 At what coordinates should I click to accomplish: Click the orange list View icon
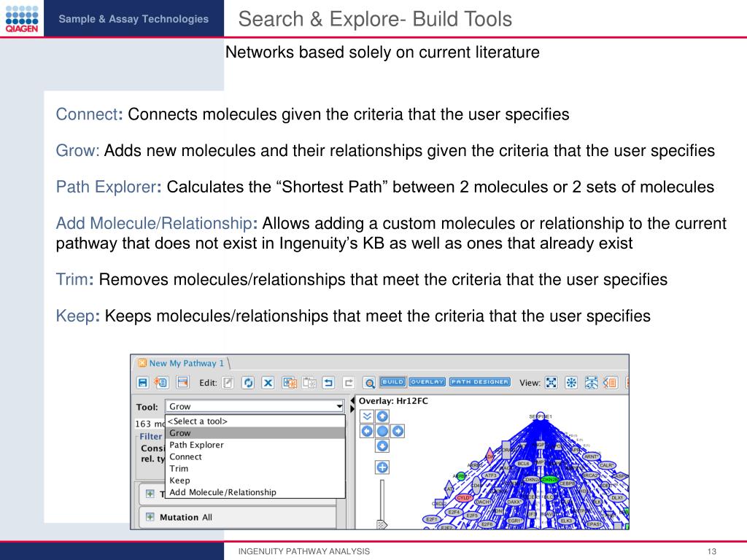pos(611,382)
